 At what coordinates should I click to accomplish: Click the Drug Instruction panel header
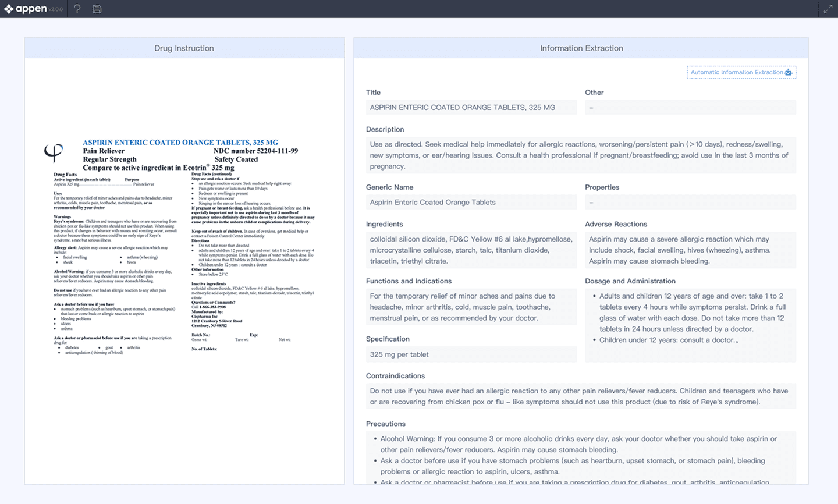tap(184, 48)
